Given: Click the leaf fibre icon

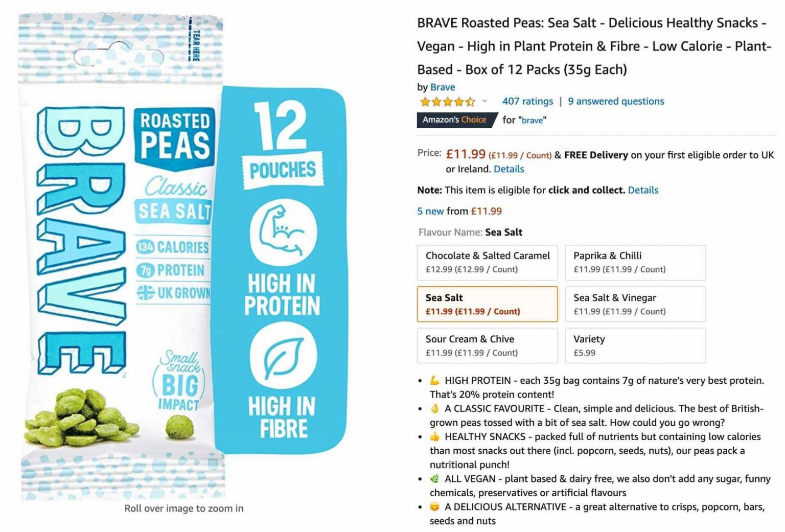Looking at the screenshot, I should 283,356.
